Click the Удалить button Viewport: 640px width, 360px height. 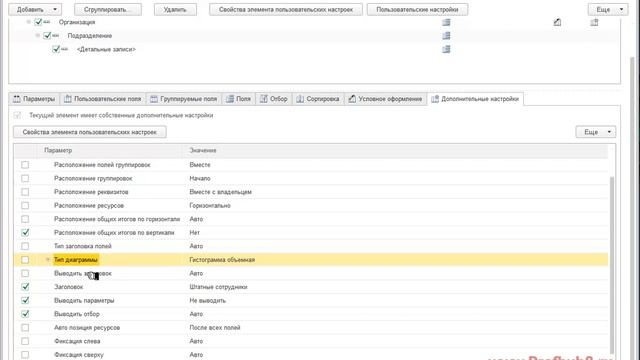click(175, 9)
